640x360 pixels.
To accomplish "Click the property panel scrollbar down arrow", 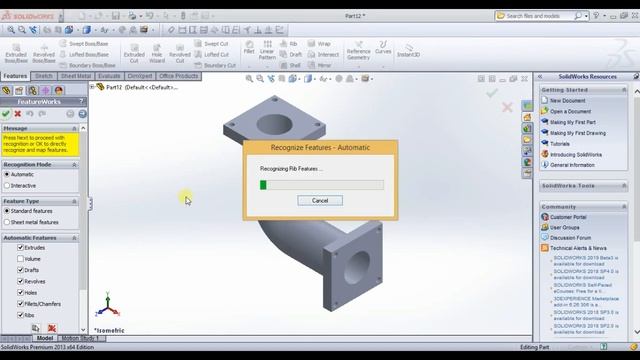I will (83, 330).
